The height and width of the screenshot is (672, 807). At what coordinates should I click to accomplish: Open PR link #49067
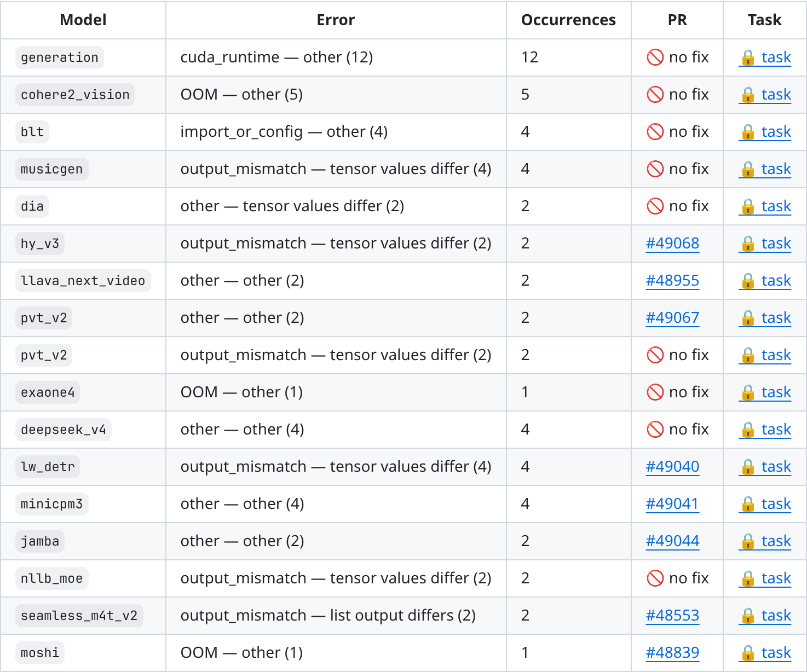(x=672, y=318)
